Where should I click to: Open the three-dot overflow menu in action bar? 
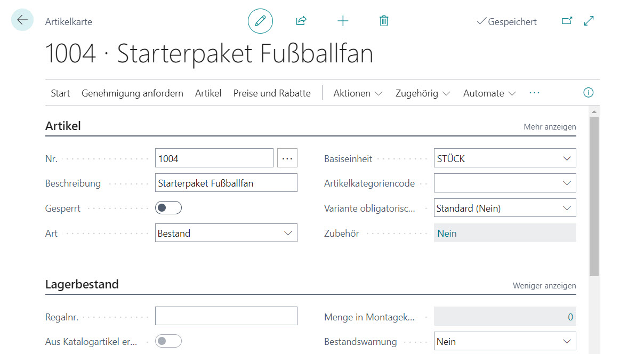tap(535, 93)
